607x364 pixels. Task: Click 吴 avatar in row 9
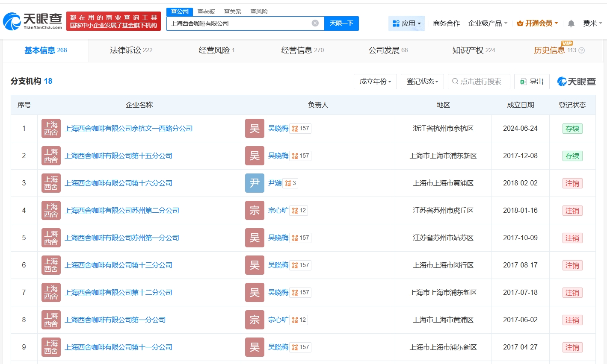[255, 347]
